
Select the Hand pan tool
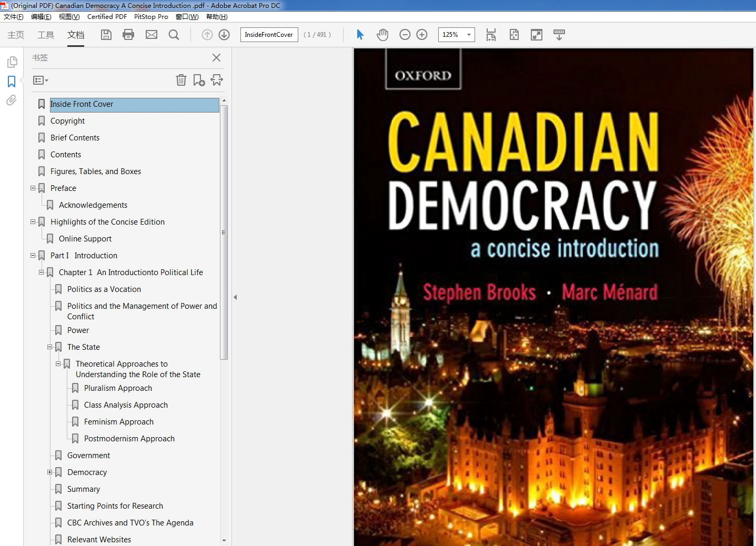(382, 35)
